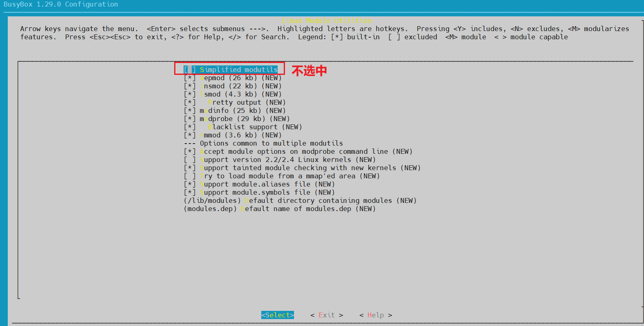Click the Help button

click(x=376, y=315)
